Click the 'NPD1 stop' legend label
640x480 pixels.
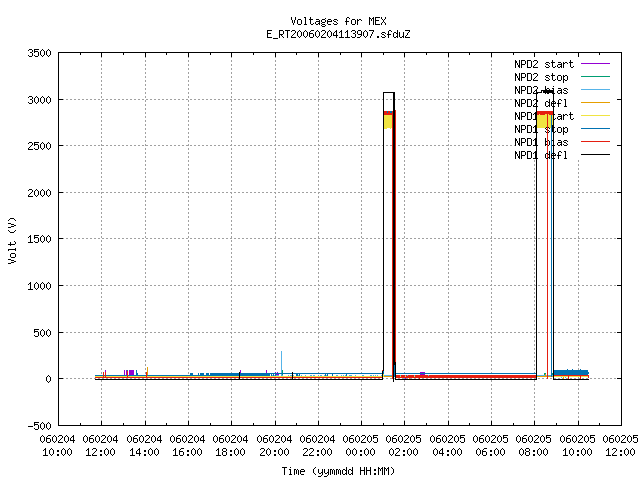point(541,129)
